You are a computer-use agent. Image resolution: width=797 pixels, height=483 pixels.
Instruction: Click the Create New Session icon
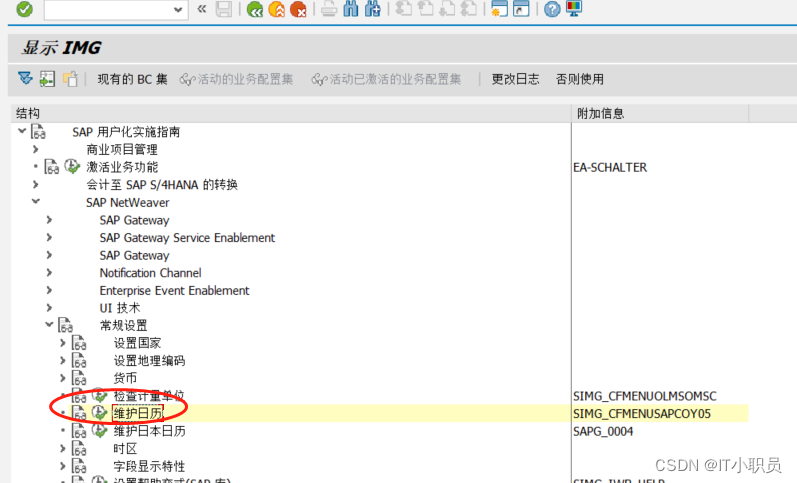click(499, 9)
